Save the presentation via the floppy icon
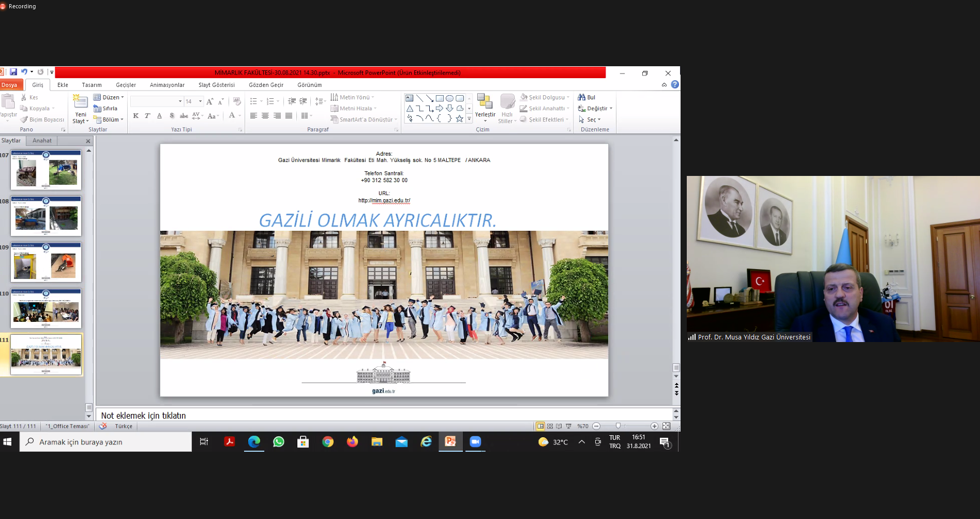 (x=13, y=72)
